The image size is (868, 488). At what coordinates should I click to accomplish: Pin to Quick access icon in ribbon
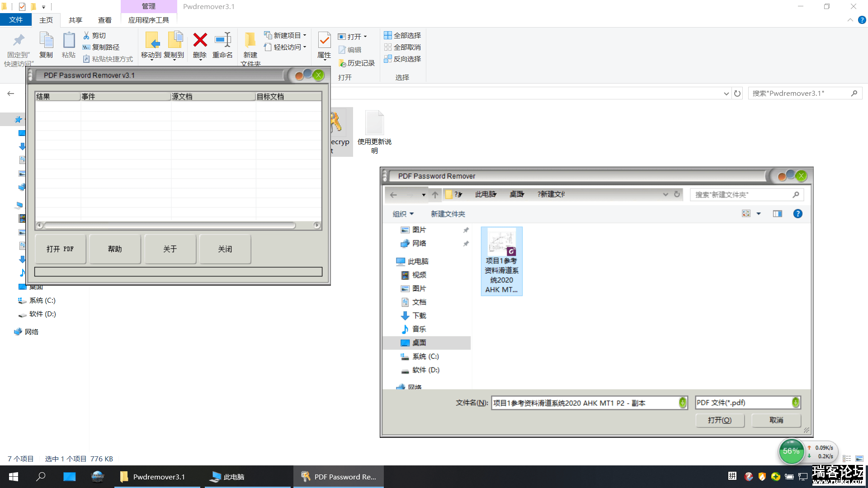pos(19,41)
